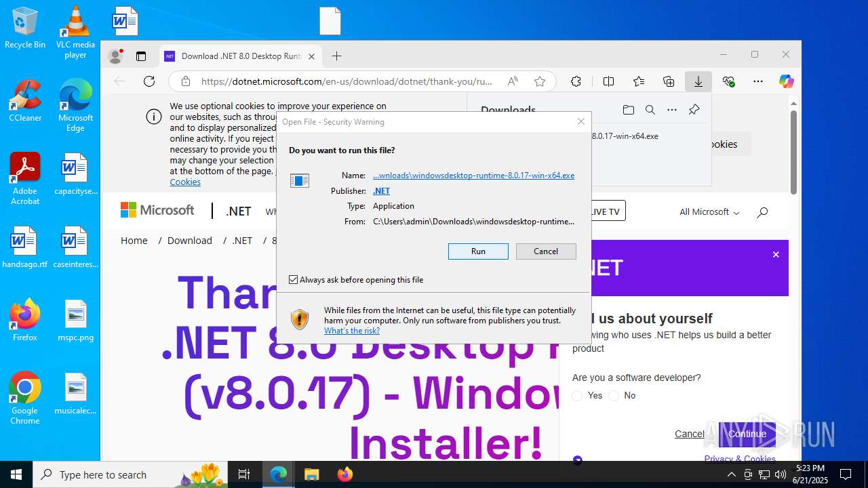Image resolution: width=868 pixels, height=488 pixels.
Task: Click the taskbar search box
Action: [x=132, y=474]
